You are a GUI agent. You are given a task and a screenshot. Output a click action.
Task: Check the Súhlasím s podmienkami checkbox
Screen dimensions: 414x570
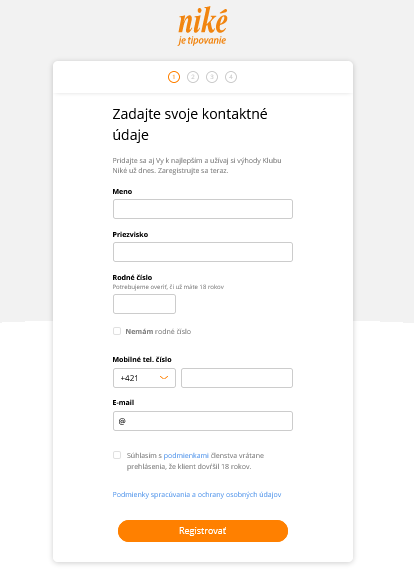[x=117, y=455]
